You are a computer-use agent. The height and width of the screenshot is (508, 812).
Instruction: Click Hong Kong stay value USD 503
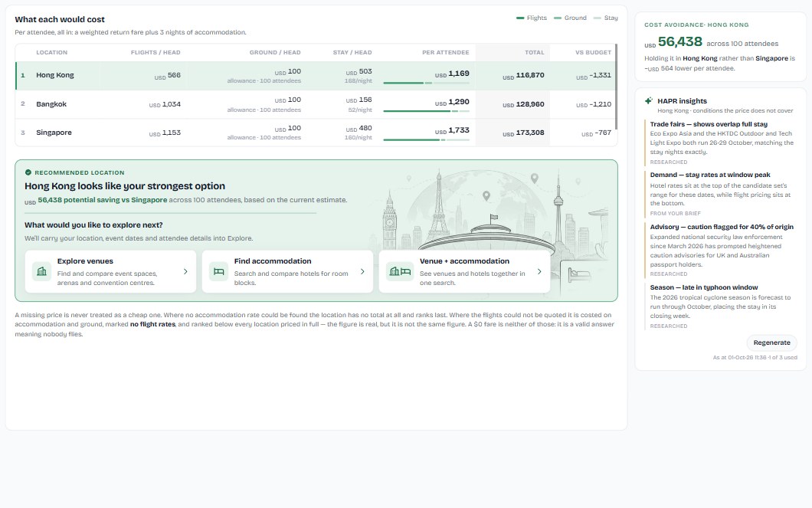coord(359,71)
